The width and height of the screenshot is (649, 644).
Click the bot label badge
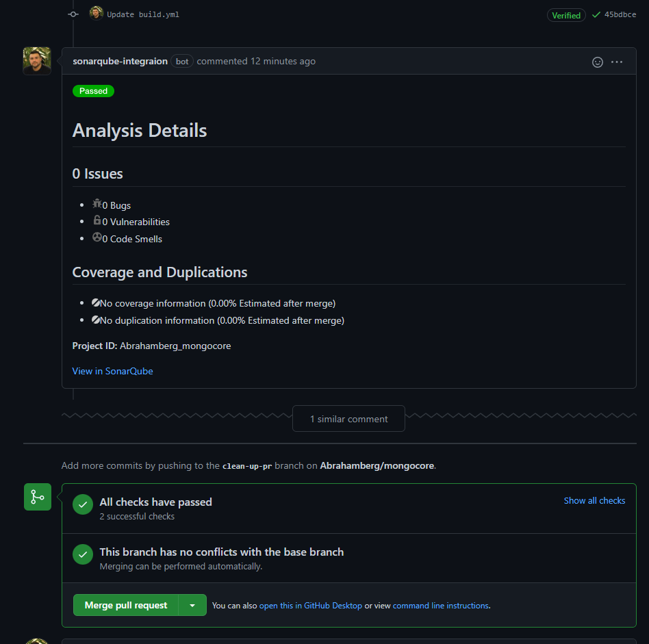coord(181,62)
